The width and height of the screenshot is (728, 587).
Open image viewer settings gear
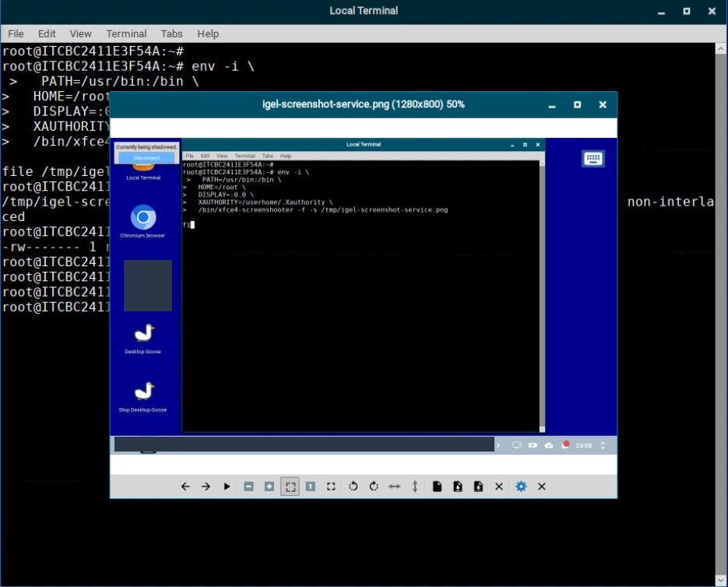point(521,487)
